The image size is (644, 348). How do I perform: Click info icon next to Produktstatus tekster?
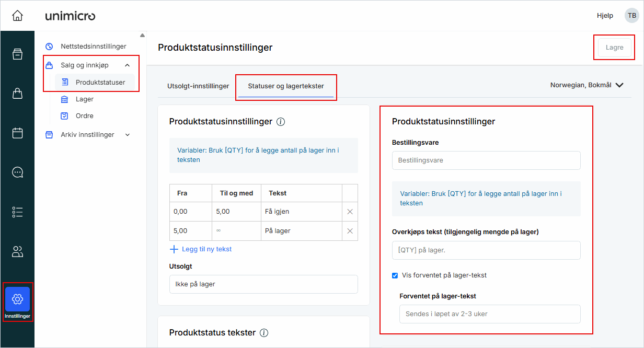[264, 333]
